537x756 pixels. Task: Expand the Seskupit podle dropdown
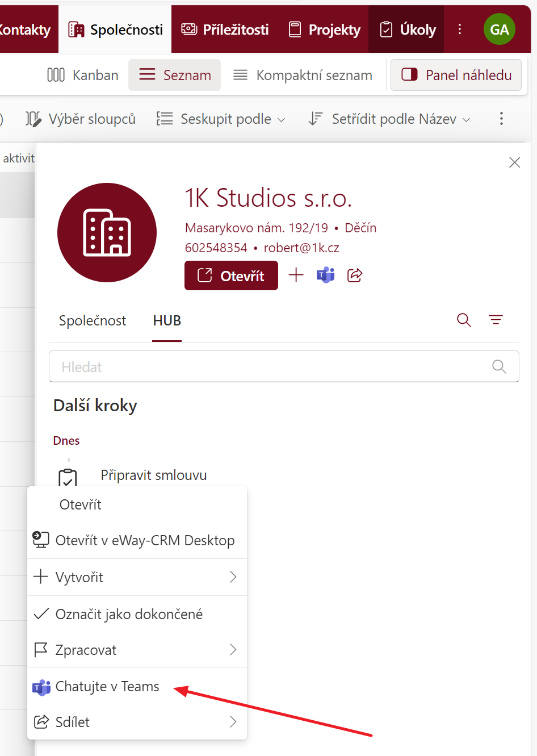[x=221, y=119]
